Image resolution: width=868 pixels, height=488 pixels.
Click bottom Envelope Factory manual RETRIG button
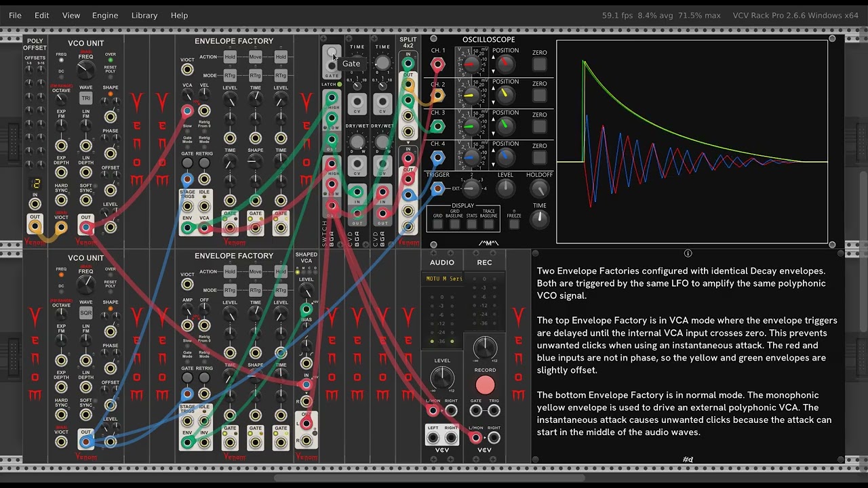point(204,378)
